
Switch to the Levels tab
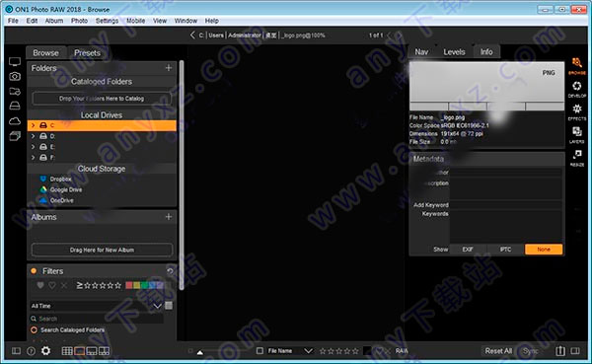coord(454,51)
